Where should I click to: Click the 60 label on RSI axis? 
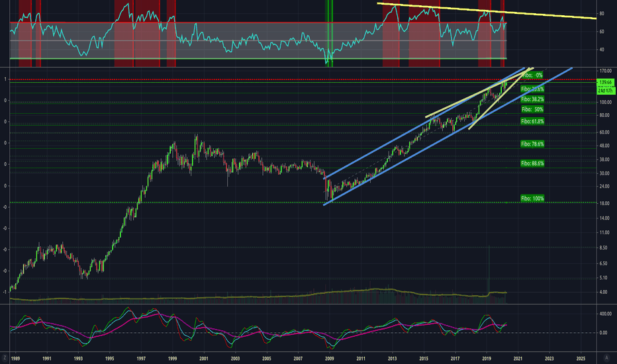[602, 32]
